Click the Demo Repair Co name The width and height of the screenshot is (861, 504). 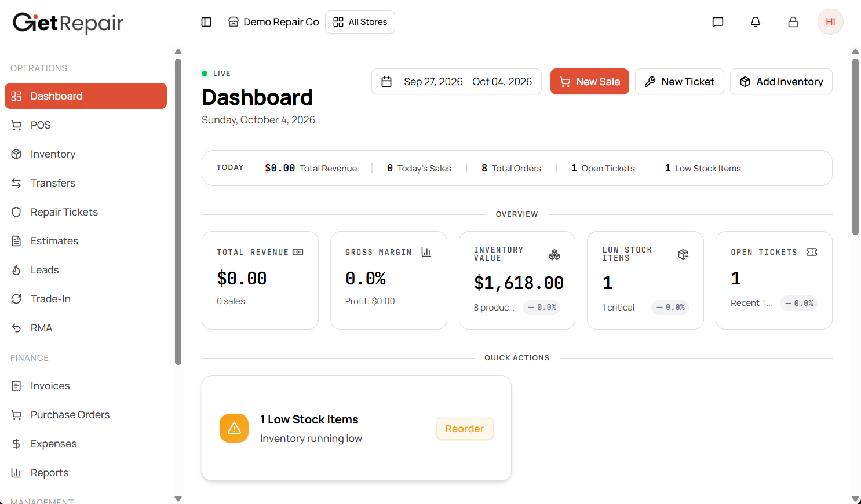pos(281,22)
